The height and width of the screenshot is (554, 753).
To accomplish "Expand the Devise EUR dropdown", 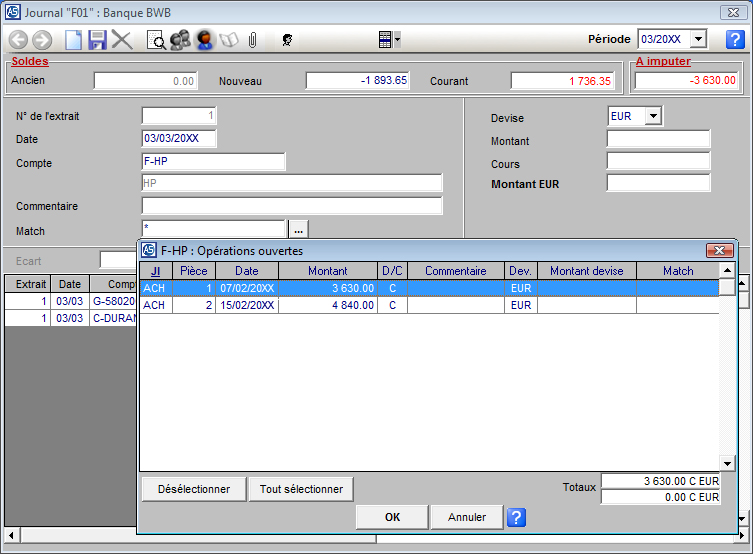I will pos(652,117).
